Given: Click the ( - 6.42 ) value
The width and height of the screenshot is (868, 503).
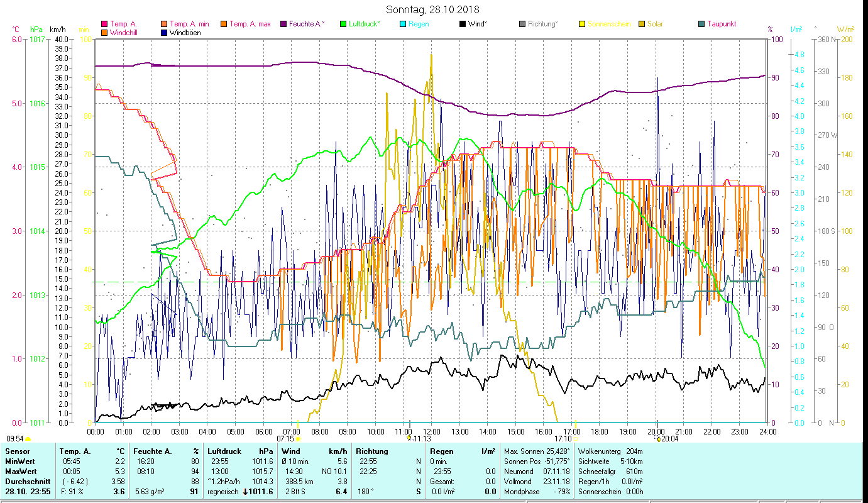Looking at the screenshot, I should (x=74, y=482).
